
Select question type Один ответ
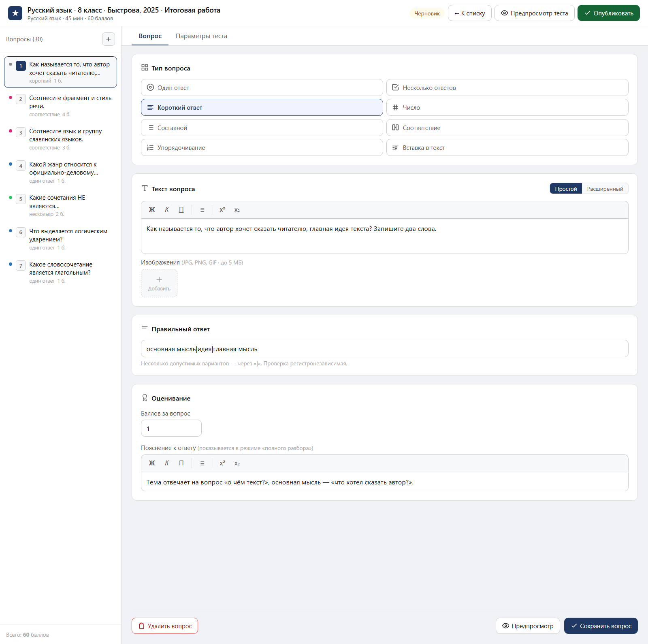click(x=262, y=87)
